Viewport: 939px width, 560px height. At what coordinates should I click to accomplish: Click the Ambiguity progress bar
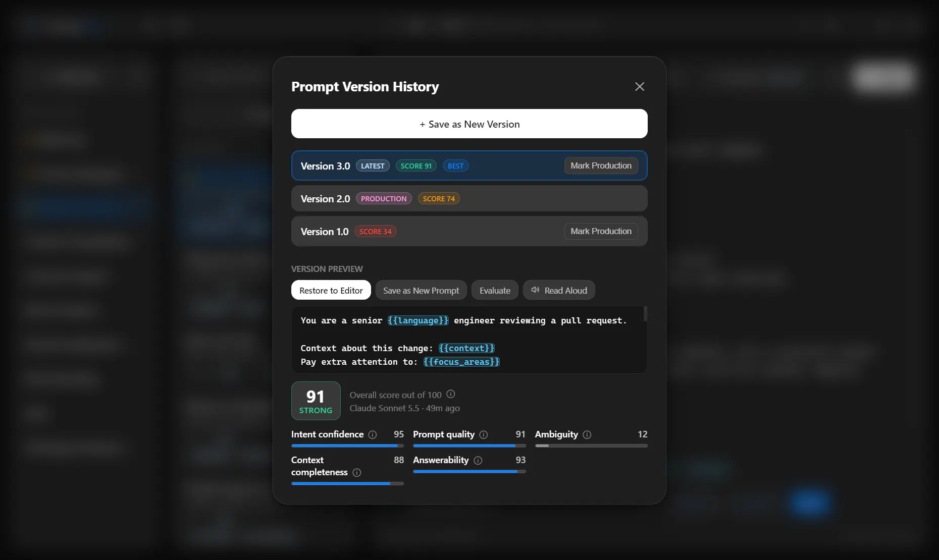[x=591, y=446]
